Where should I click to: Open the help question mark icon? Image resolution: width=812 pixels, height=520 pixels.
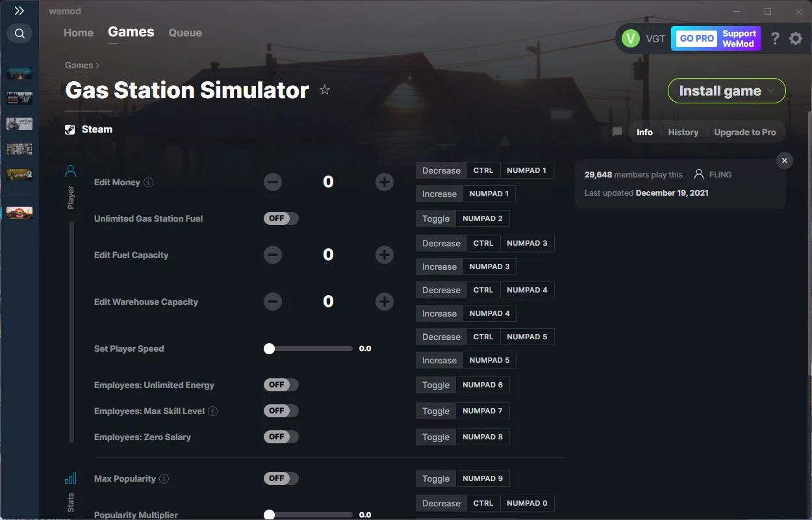pos(775,38)
